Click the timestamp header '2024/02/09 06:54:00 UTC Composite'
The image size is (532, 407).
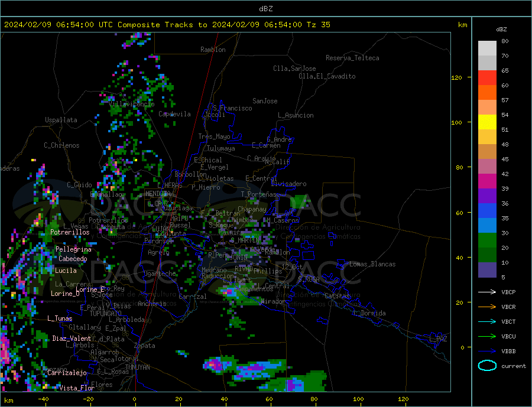click(x=82, y=25)
